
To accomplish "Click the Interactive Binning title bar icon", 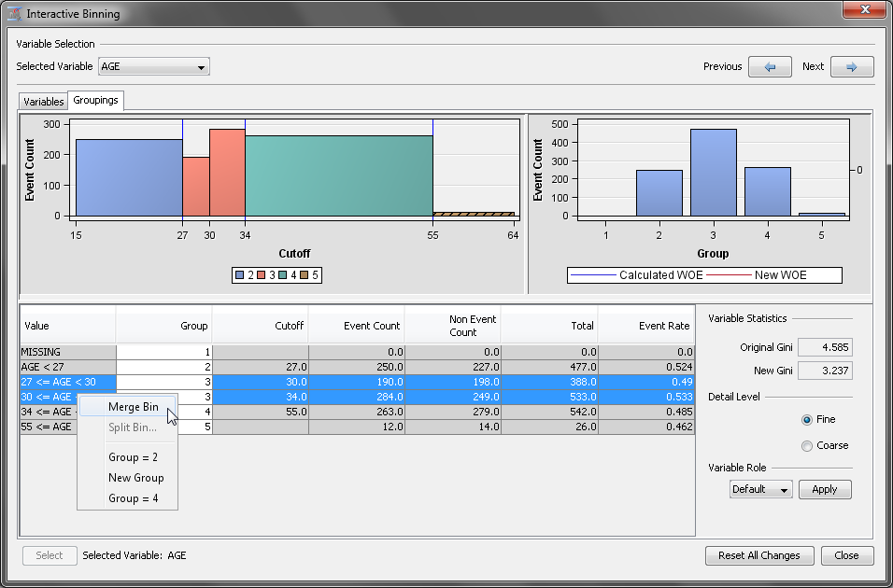I will [14, 14].
